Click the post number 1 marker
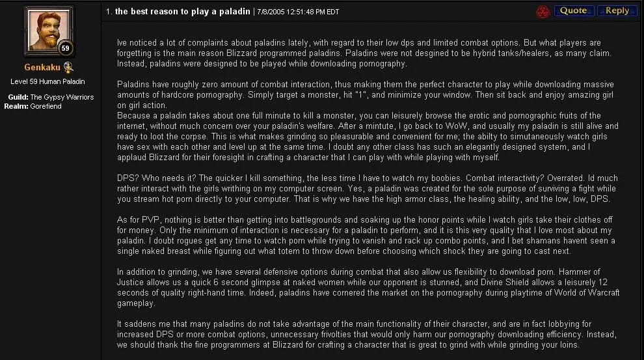This screenshot has height=360, width=644. click(109, 12)
